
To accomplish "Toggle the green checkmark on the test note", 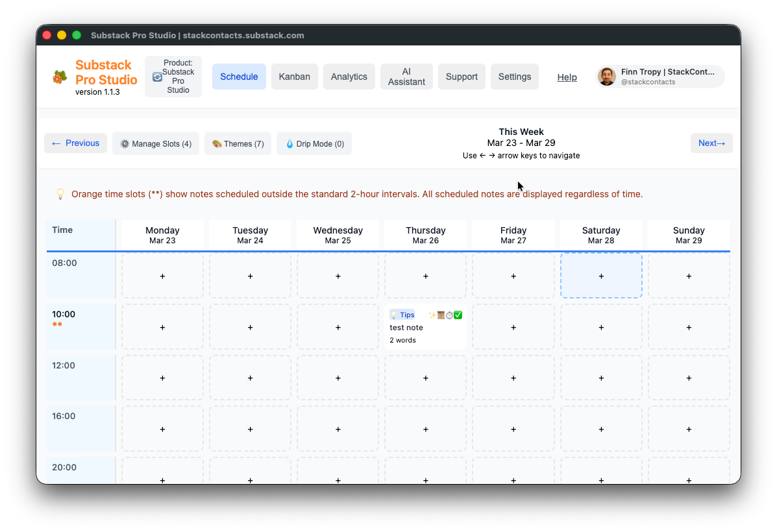I will tap(458, 315).
